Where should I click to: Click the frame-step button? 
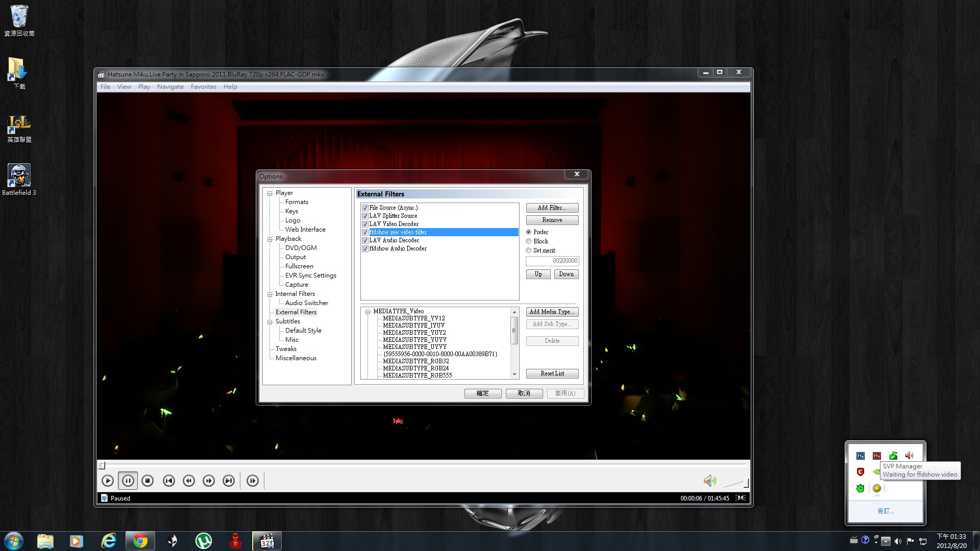[253, 481]
